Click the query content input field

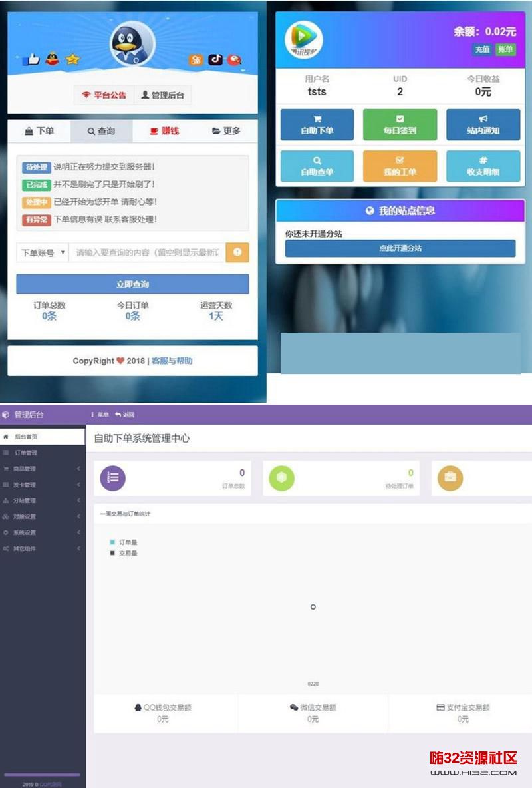click(147, 253)
